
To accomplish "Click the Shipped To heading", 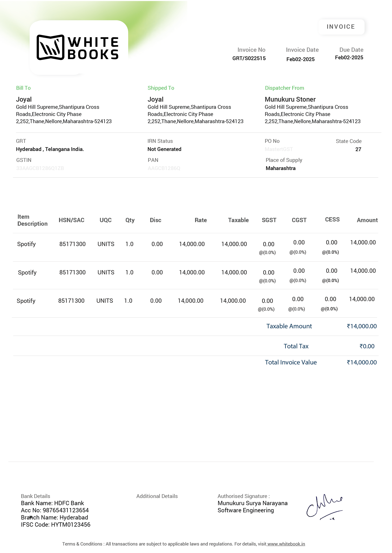I will pos(161,88).
